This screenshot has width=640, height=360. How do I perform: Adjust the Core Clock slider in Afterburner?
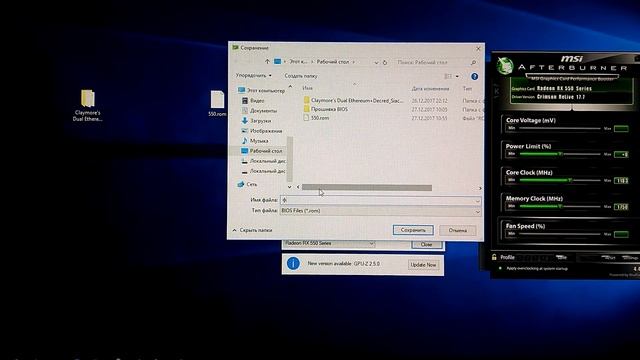(x=559, y=180)
